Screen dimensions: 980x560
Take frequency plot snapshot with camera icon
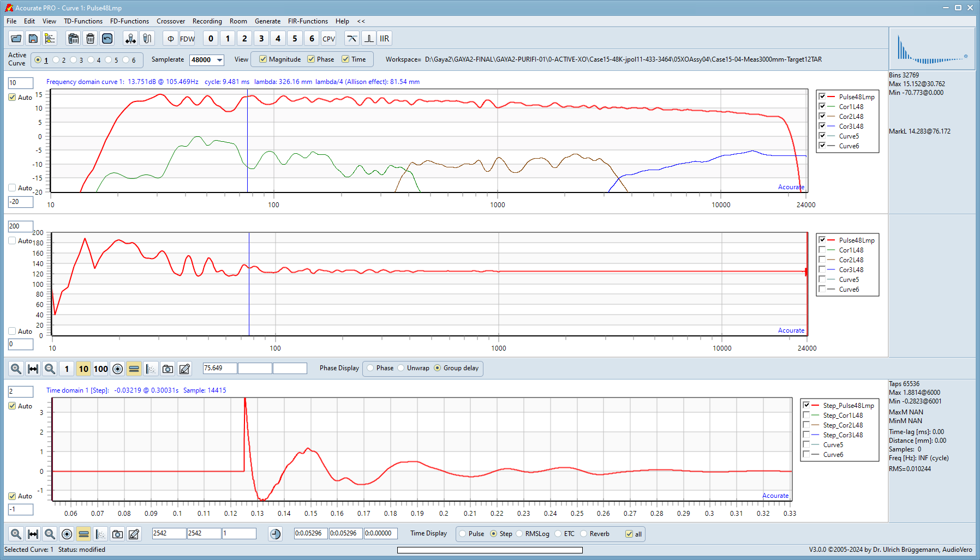coord(168,369)
